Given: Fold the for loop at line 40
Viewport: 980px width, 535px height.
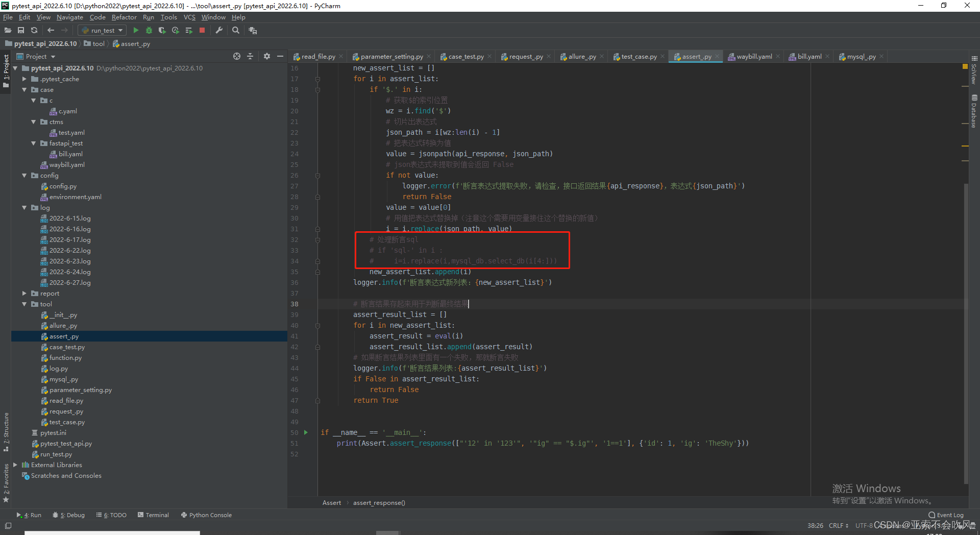Looking at the screenshot, I should (317, 326).
